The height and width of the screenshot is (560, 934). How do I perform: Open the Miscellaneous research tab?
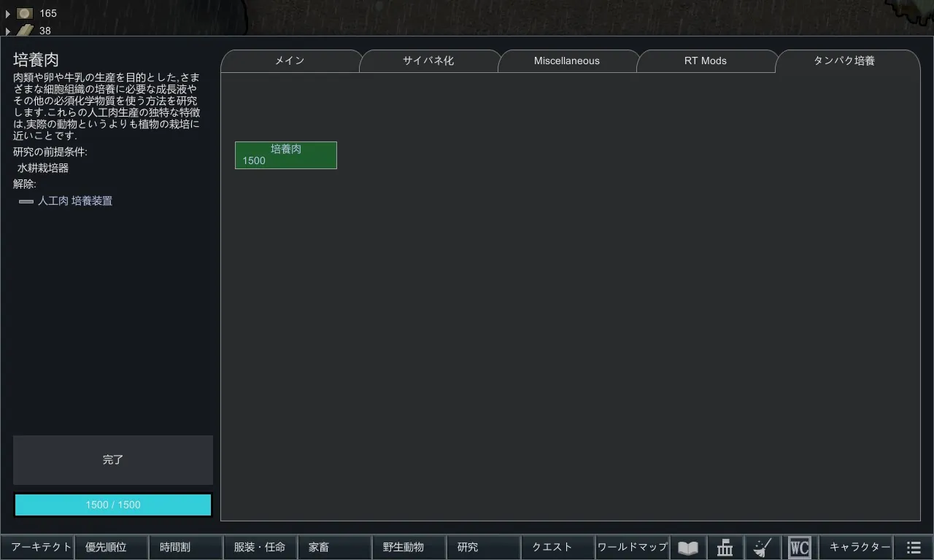[566, 61]
